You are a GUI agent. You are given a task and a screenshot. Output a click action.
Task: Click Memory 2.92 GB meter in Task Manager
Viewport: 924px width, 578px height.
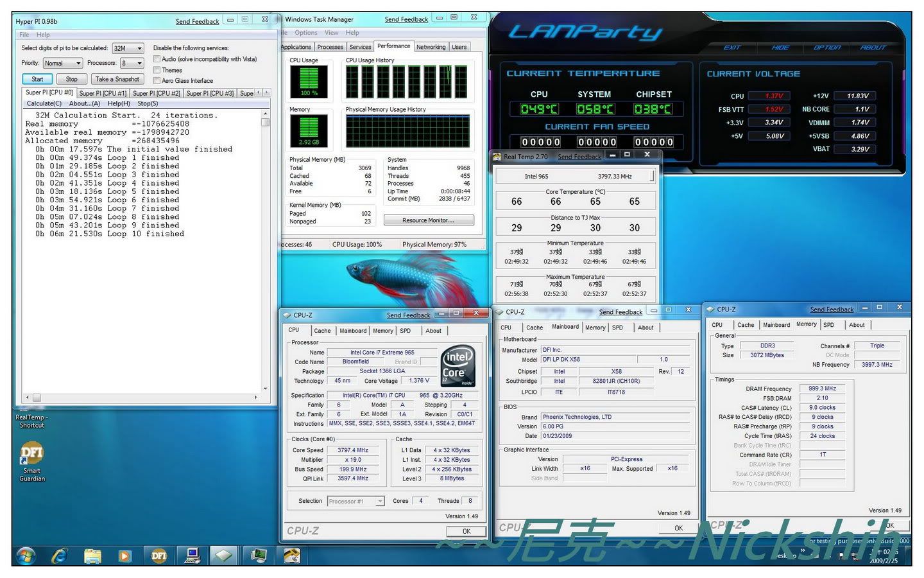[309, 130]
